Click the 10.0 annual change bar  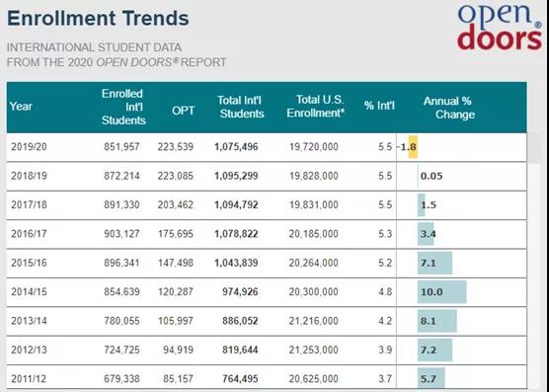441,292
